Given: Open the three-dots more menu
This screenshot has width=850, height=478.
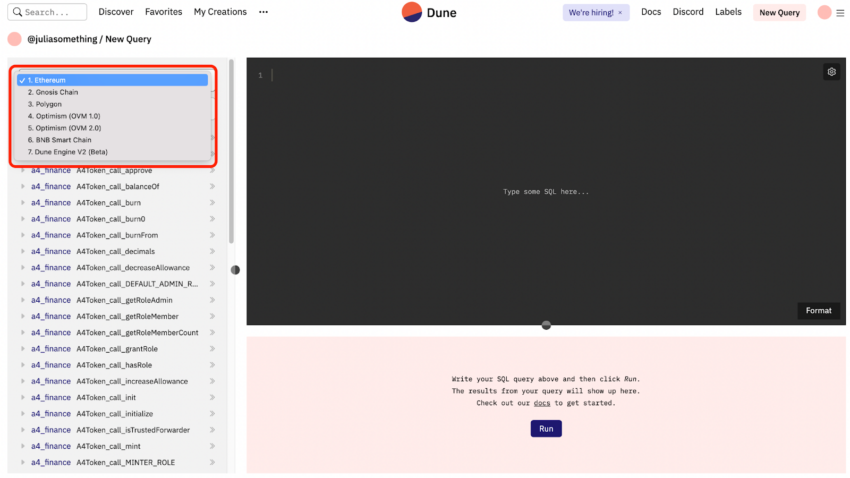Looking at the screenshot, I should click(263, 12).
